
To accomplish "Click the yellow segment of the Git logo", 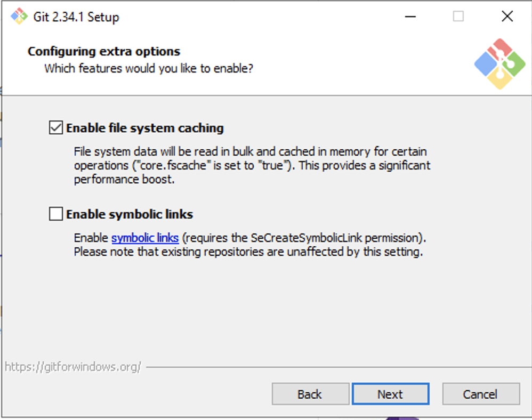I will (500, 79).
